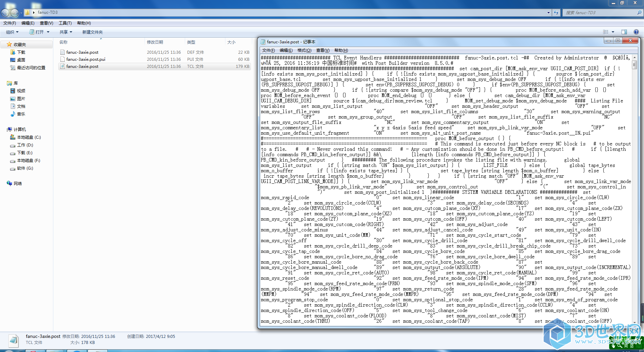644x352 pixels.
Task: Sort by Date Modified (修改日期) column
Action: 165,42
